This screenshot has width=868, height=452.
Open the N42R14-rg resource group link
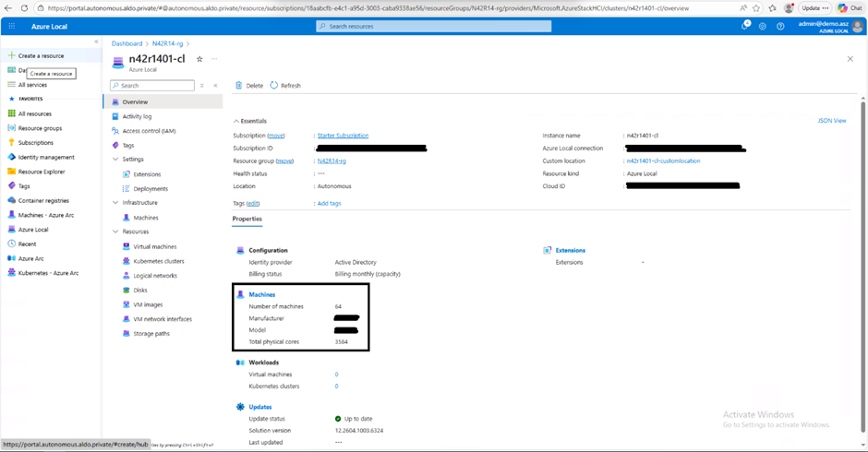point(332,161)
